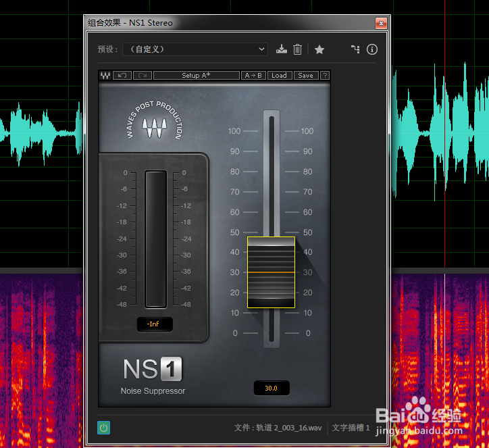
Task: Save current settings as preset icon
Action: [282, 49]
